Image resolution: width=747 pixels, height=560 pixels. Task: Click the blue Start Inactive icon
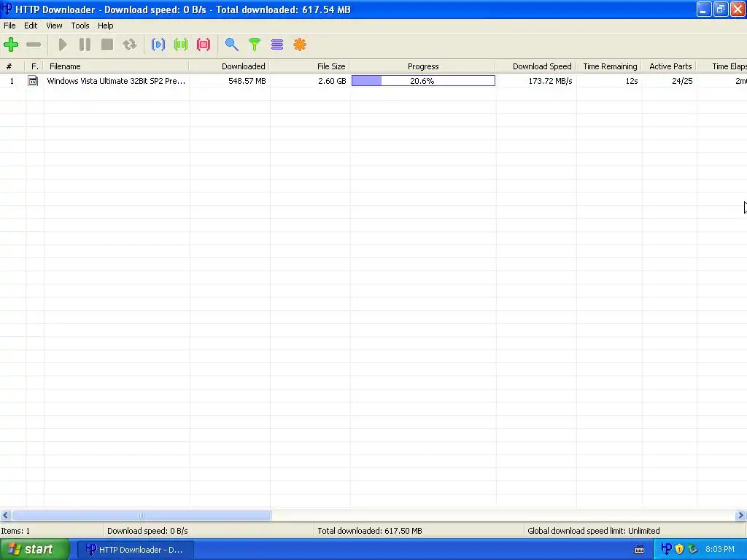(x=158, y=44)
